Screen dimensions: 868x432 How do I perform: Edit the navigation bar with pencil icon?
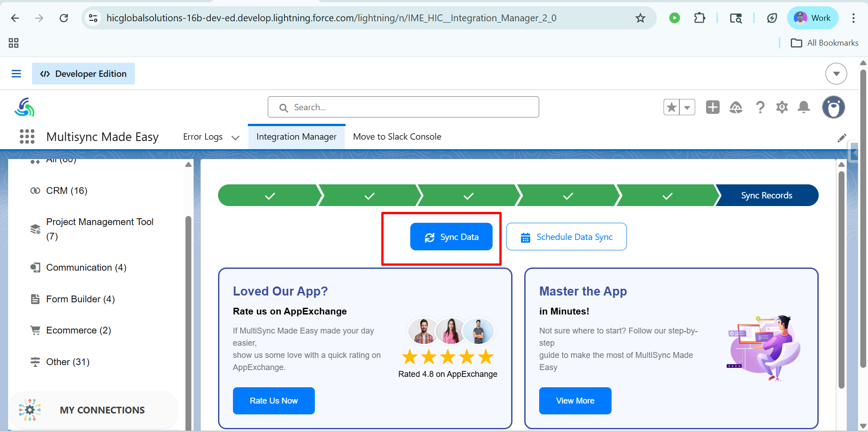(841, 138)
